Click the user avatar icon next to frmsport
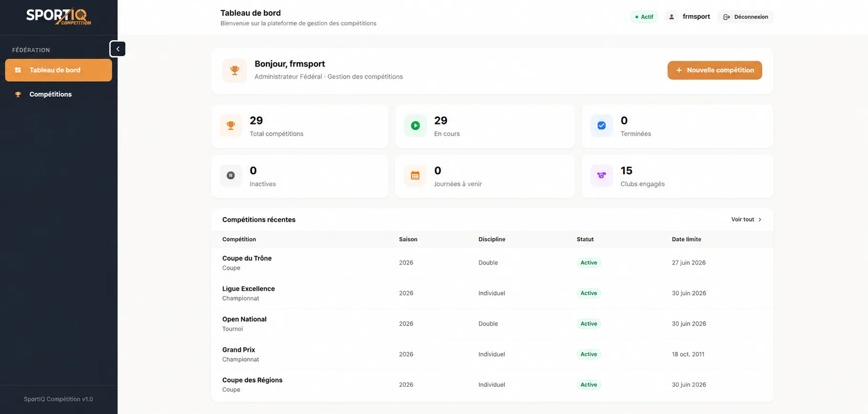 coord(671,17)
